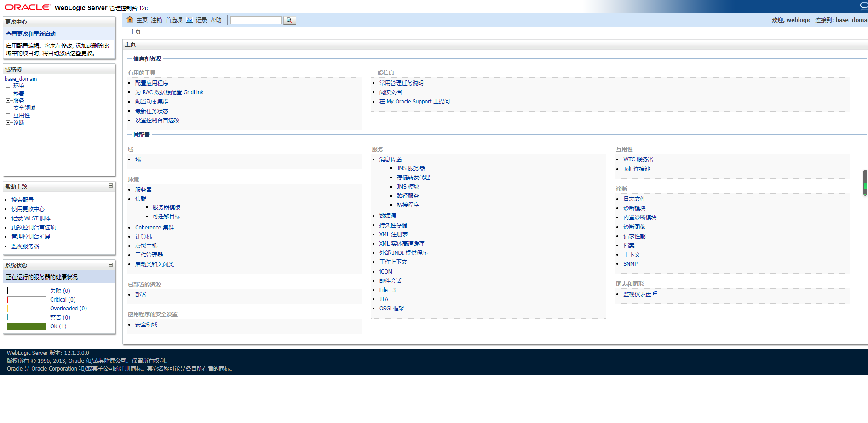Open 查看更改和重新启动 link
Screen dimensions: 868x423
[x=31, y=34]
